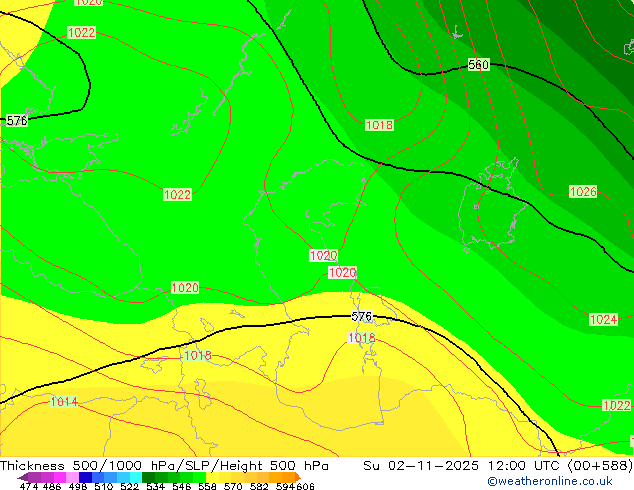This screenshot has height=490, width=634.
Task: Click the 1014 isobar label
Action: [x=64, y=401]
